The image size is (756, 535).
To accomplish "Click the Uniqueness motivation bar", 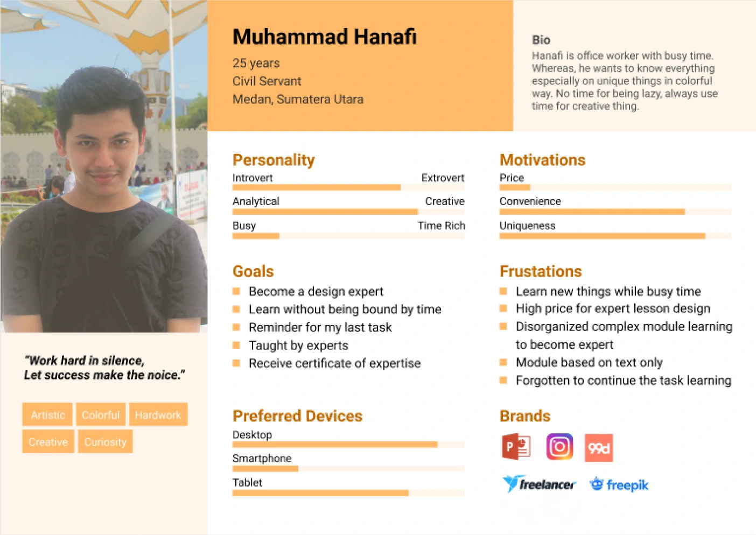I will click(615, 236).
